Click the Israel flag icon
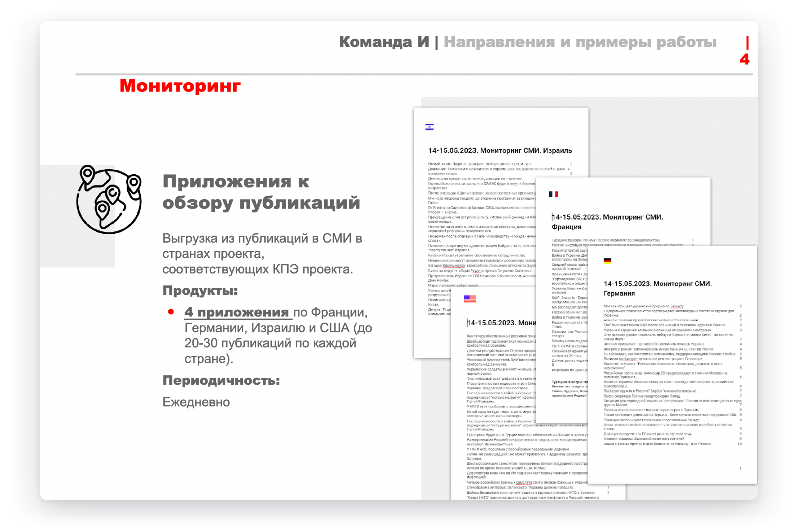Viewport: 798px width, 532px height. [429, 127]
